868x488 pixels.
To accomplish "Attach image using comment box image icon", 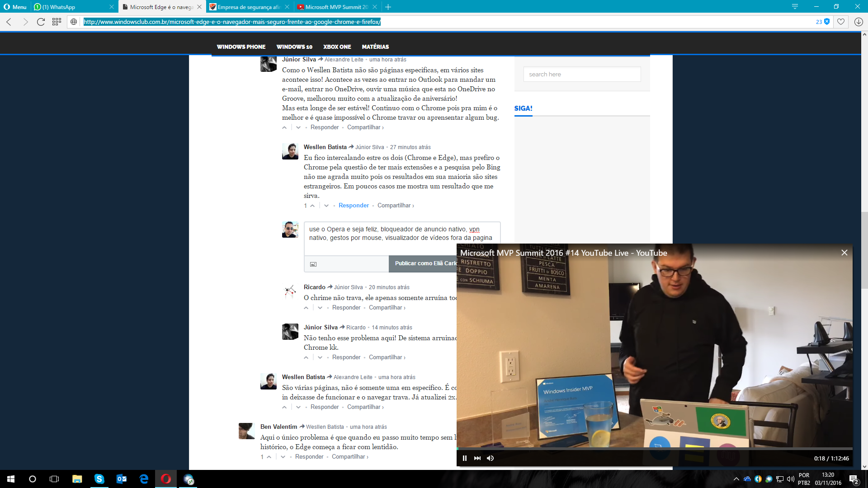I will pyautogui.click(x=313, y=264).
